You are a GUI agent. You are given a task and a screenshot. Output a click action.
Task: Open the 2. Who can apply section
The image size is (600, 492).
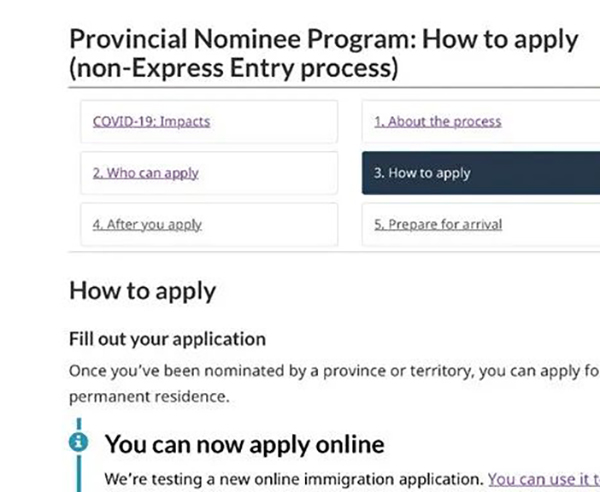145,173
